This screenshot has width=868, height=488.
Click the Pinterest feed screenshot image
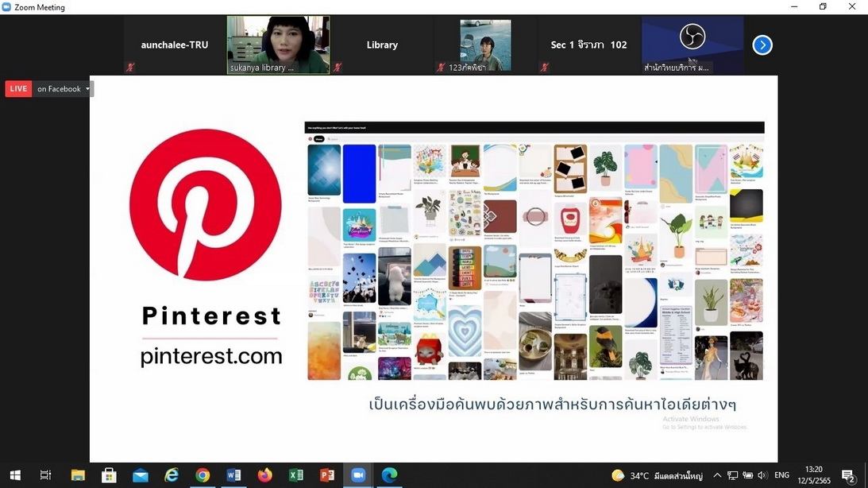(534, 251)
